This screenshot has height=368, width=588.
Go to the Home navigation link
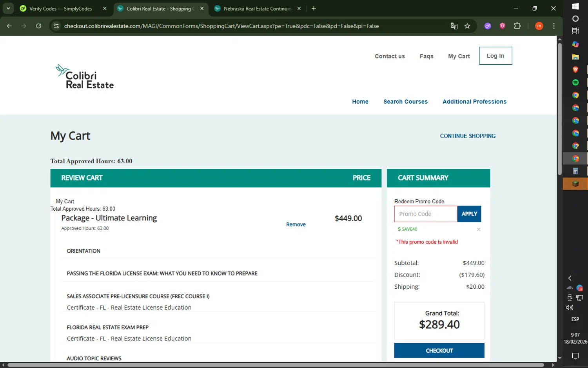(360, 102)
